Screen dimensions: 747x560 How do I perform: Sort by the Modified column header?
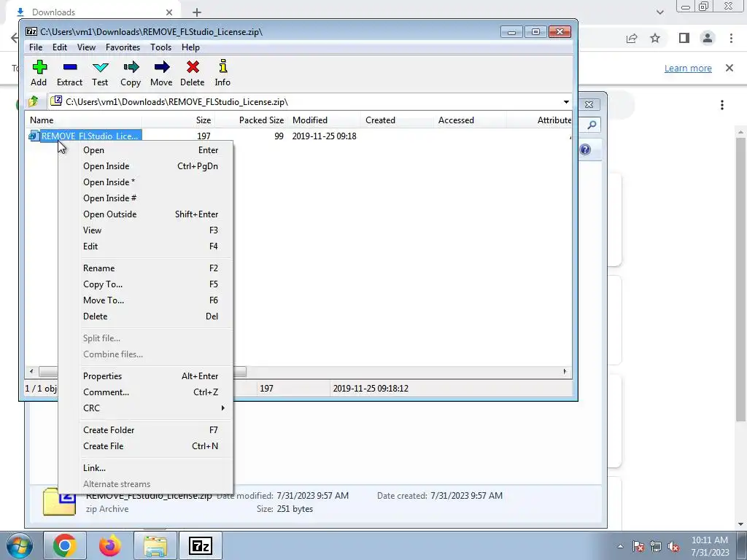324,120
